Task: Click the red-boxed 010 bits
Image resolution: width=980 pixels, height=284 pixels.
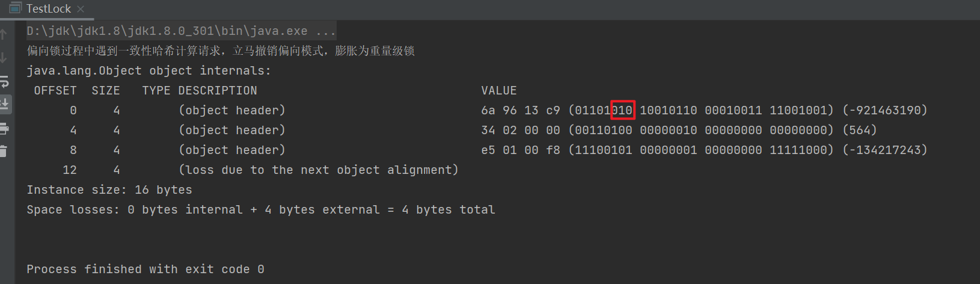Action: tap(622, 110)
